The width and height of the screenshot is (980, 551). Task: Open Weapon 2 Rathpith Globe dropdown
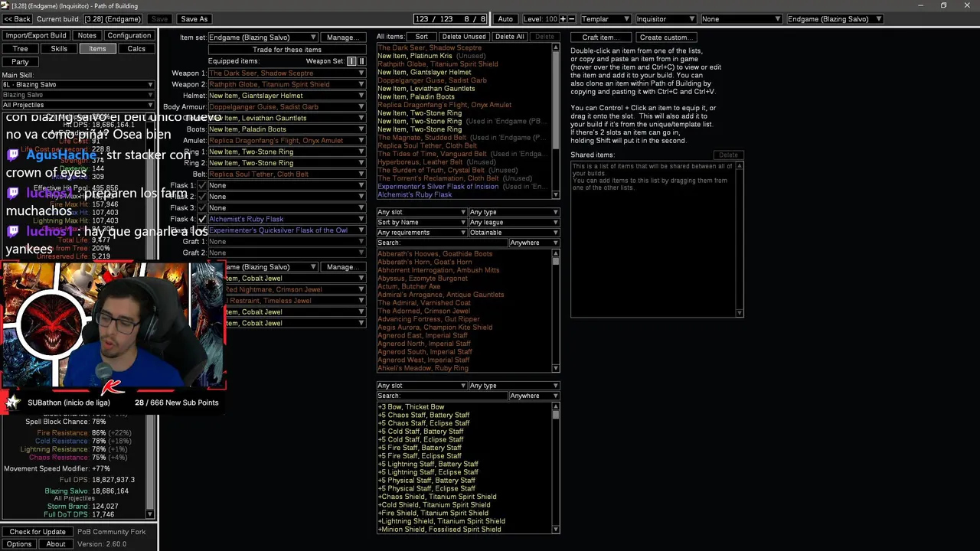point(287,84)
